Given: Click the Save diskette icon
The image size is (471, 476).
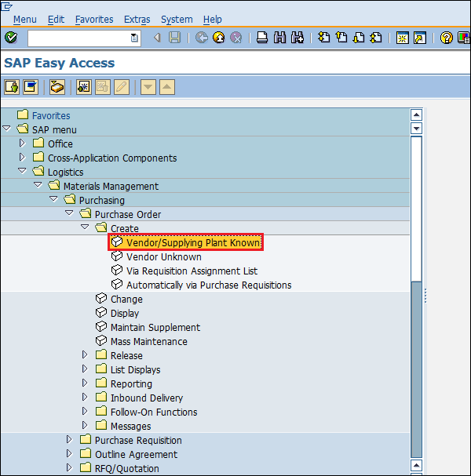Looking at the screenshot, I should coord(175,38).
